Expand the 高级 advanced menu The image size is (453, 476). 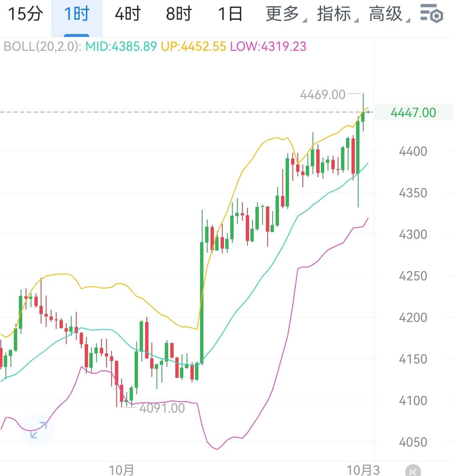[x=388, y=14]
